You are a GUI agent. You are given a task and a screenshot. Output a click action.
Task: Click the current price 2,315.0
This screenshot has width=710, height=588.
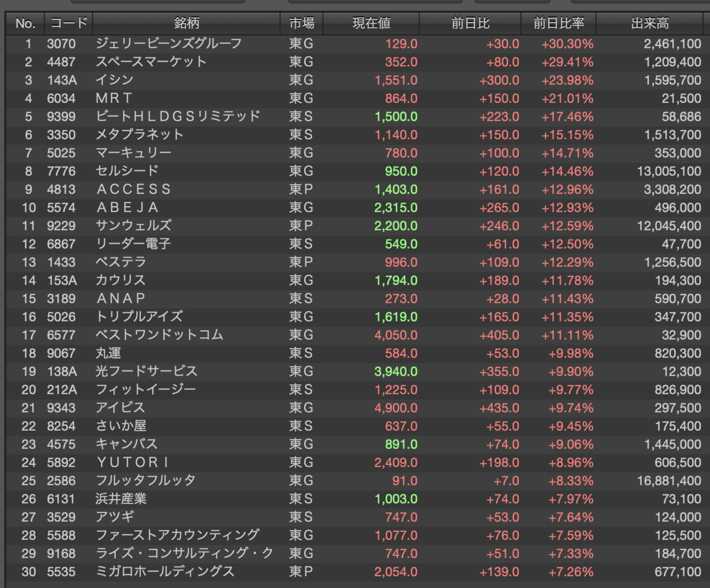pyautogui.click(x=396, y=208)
